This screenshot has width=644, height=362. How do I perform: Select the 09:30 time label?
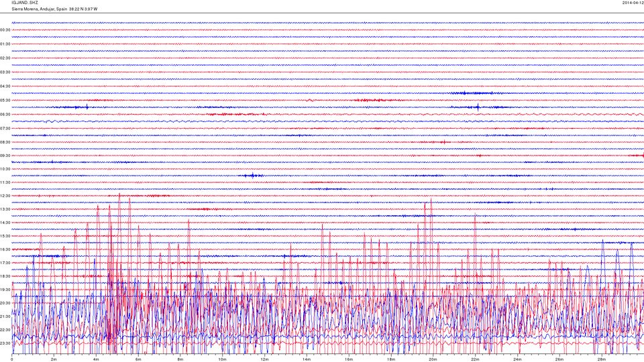(5, 156)
